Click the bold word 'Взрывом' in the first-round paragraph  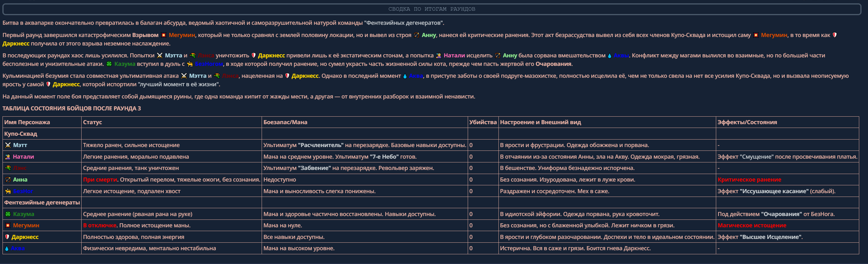click(145, 35)
